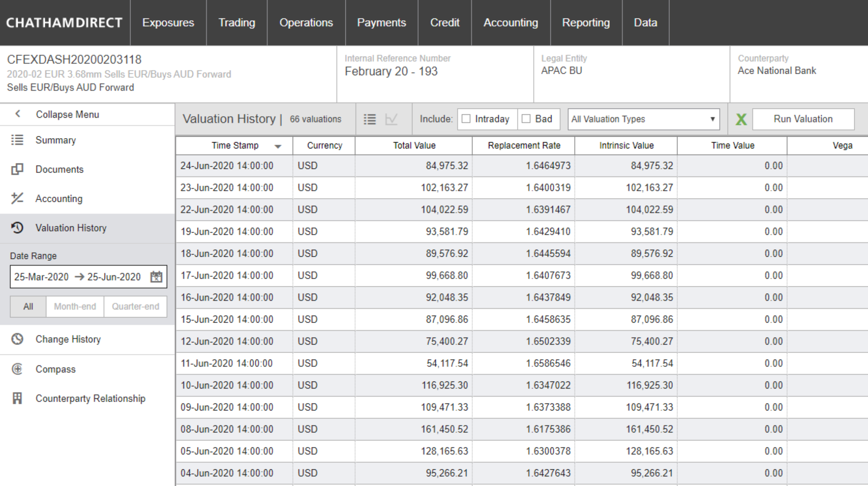Open the Reporting menu

click(x=586, y=23)
